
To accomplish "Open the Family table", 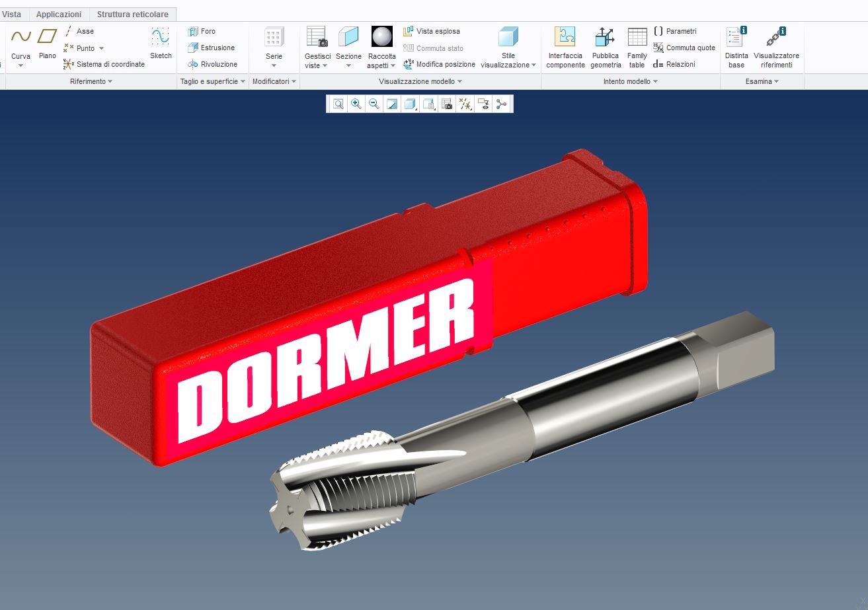I will [637, 48].
